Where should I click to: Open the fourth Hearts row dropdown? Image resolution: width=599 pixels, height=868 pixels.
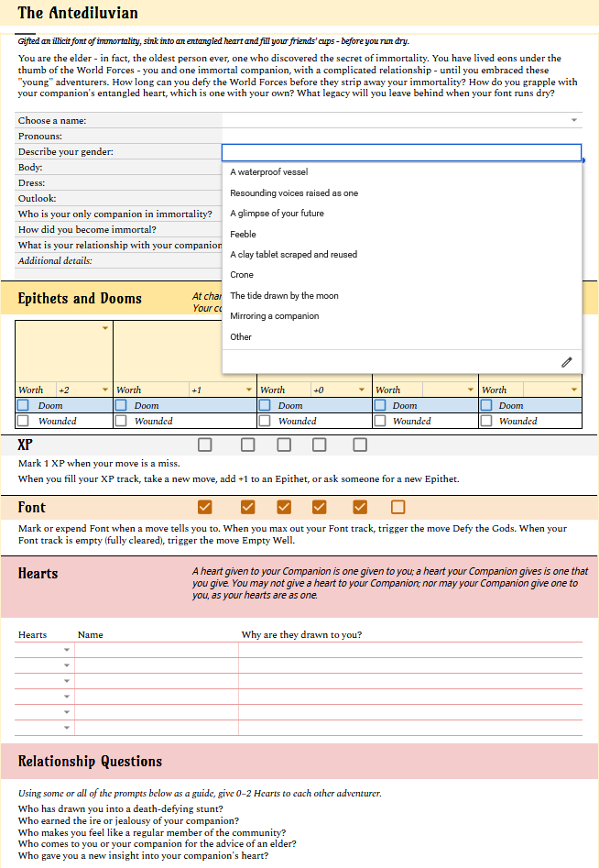[66, 697]
